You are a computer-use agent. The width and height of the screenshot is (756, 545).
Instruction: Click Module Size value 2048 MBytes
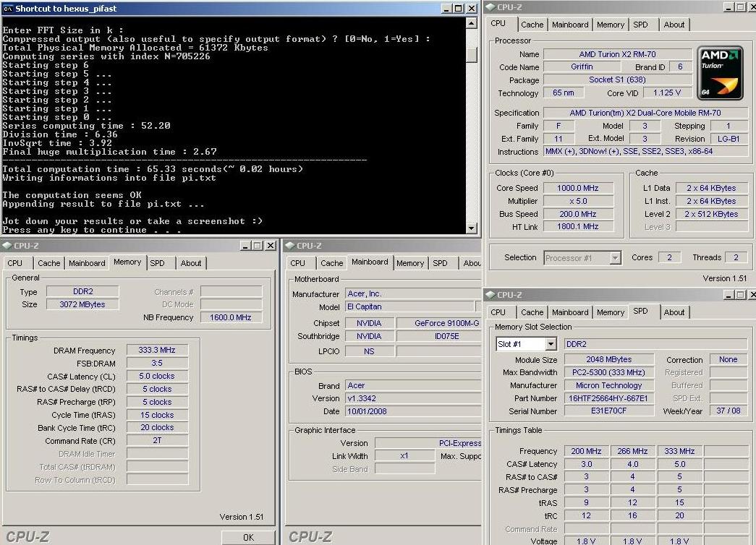coord(609,359)
